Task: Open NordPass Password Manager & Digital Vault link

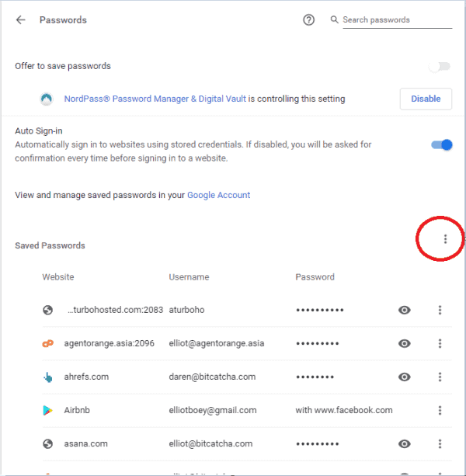Action: click(x=155, y=99)
